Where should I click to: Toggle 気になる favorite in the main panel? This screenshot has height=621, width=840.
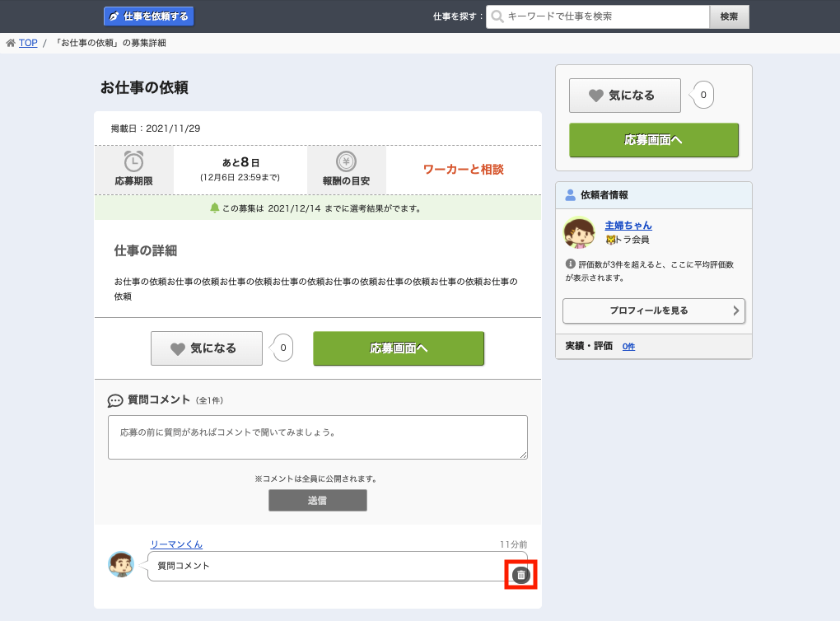(206, 348)
